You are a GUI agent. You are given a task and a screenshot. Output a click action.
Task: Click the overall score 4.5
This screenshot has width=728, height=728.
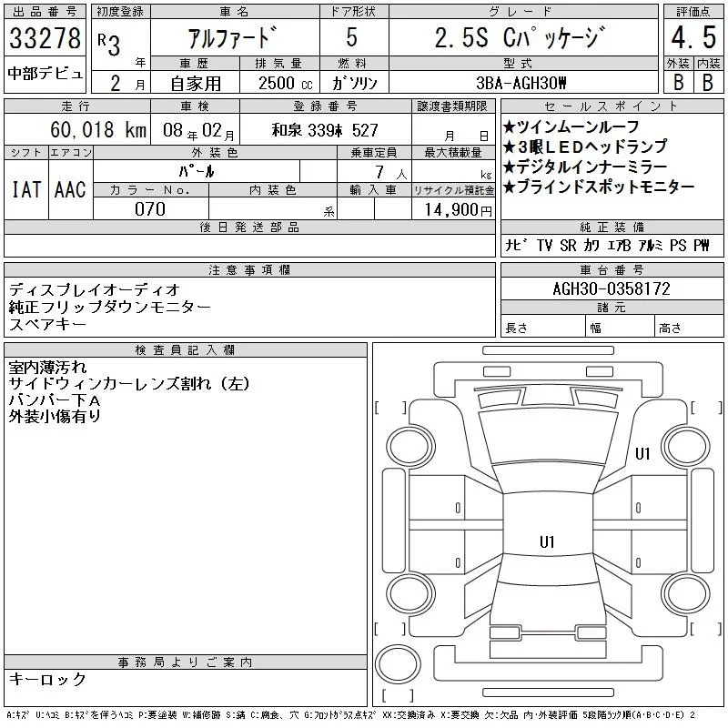tap(693, 37)
